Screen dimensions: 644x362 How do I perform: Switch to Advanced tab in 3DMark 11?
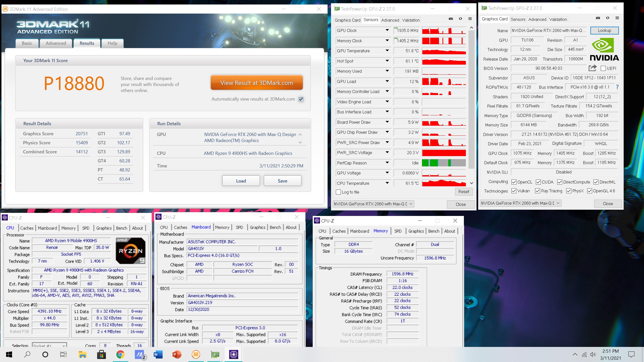[56, 43]
